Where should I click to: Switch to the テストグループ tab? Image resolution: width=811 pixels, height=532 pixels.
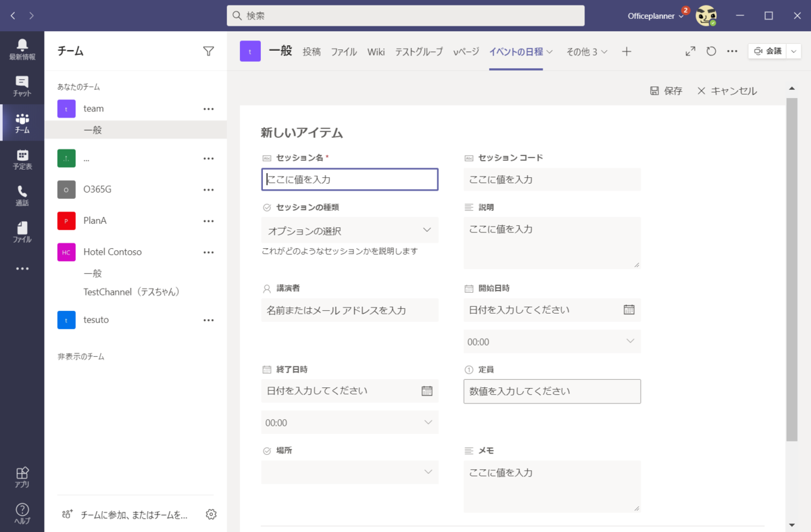(x=419, y=51)
